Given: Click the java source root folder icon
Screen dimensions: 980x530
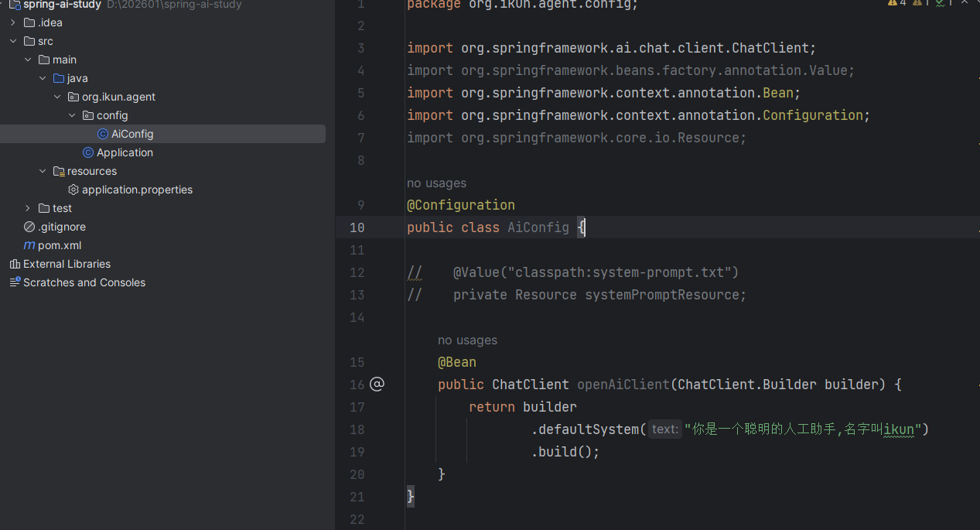Looking at the screenshot, I should click(x=59, y=78).
